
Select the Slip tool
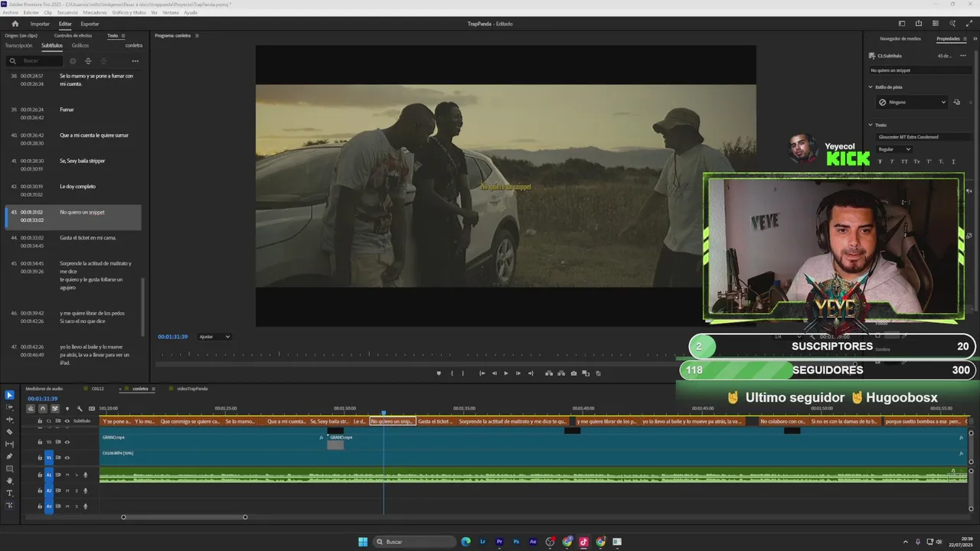[x=9, y=444]
